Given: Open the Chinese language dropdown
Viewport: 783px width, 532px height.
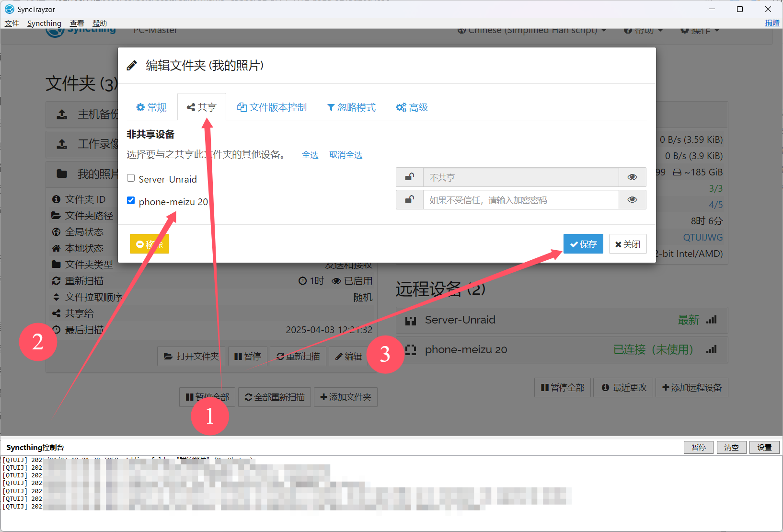Looking at the screenshot, I should coord(532,31).
